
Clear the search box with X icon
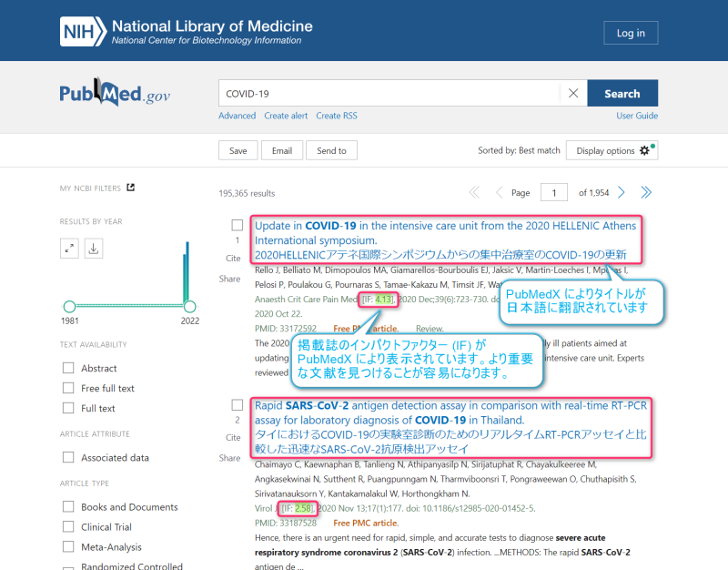[x=573, y=94]
